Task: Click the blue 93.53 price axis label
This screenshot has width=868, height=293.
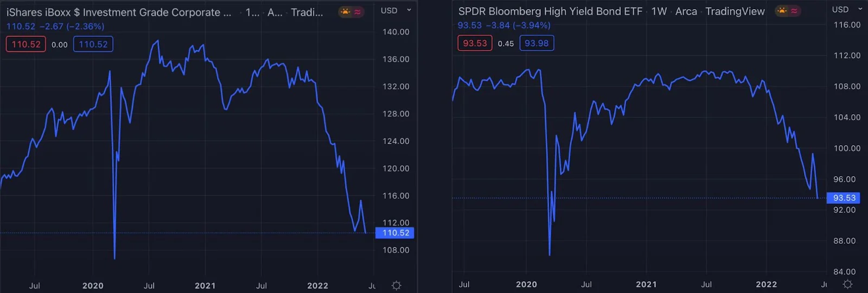Action: (844, 198)
